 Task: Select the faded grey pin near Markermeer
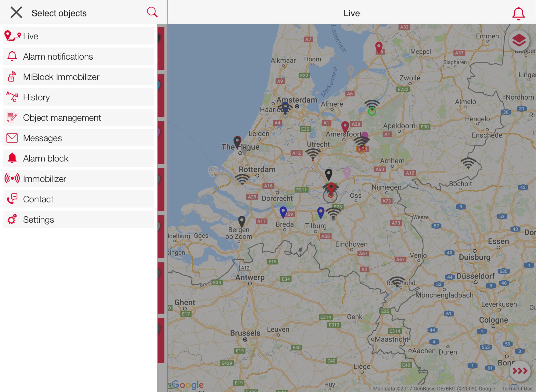pos(351,71)
